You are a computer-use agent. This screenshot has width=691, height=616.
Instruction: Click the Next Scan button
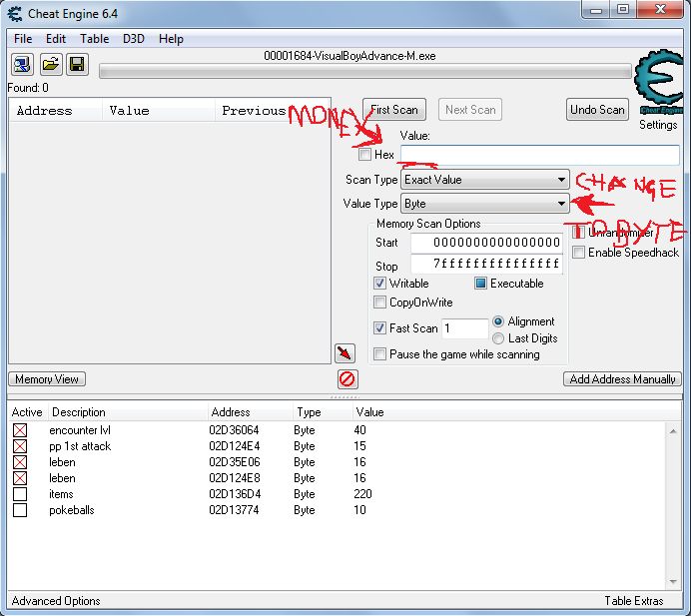pyautogui.click(x=470, y=109)
